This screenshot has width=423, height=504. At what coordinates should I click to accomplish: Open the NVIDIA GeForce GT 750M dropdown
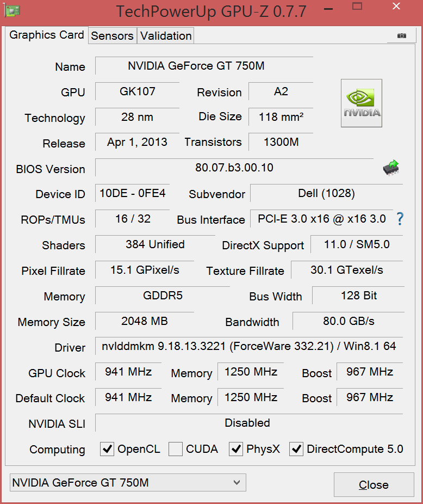(128, 482)
